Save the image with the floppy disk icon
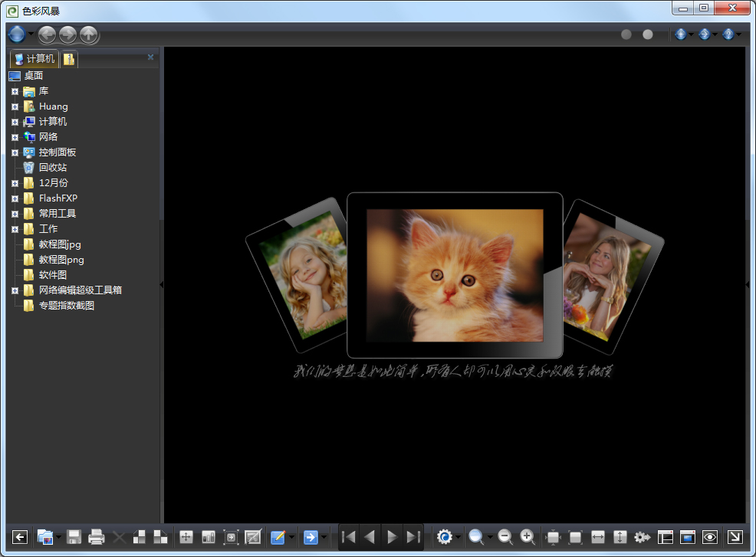This screenshot has height=557, width=756. click(74, 537)
